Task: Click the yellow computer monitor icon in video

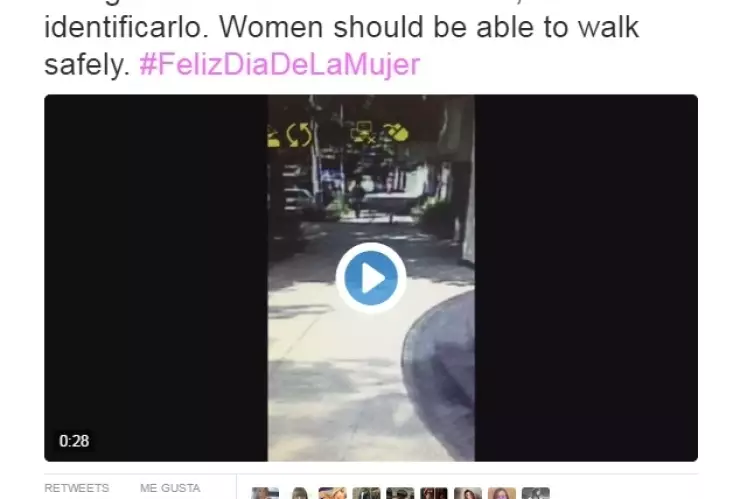Action: 363,132
